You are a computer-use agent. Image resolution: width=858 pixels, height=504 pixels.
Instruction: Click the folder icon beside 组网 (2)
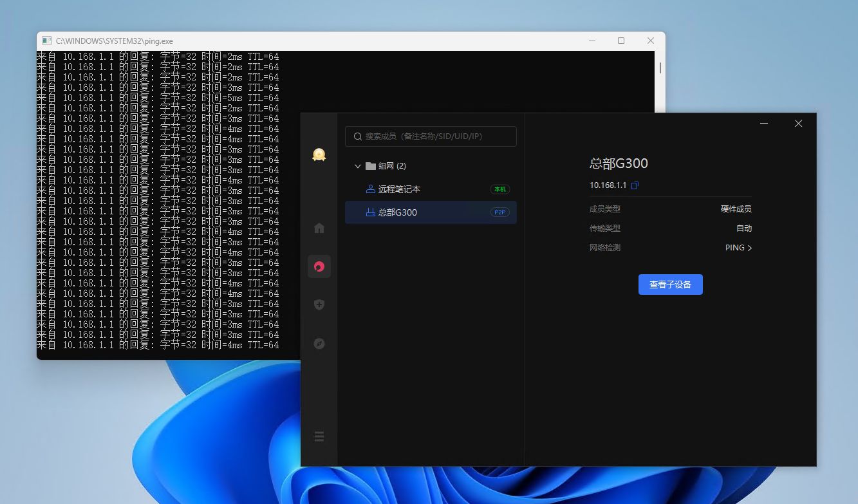coord(371,166)
